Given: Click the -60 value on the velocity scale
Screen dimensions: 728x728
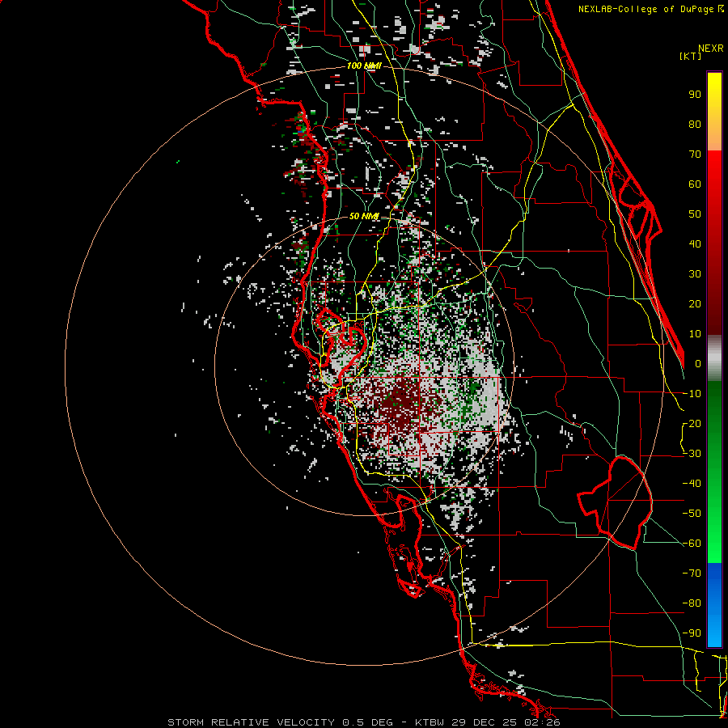Looking at the screenshot, I should pyautogui.click(x=692, y=544).
